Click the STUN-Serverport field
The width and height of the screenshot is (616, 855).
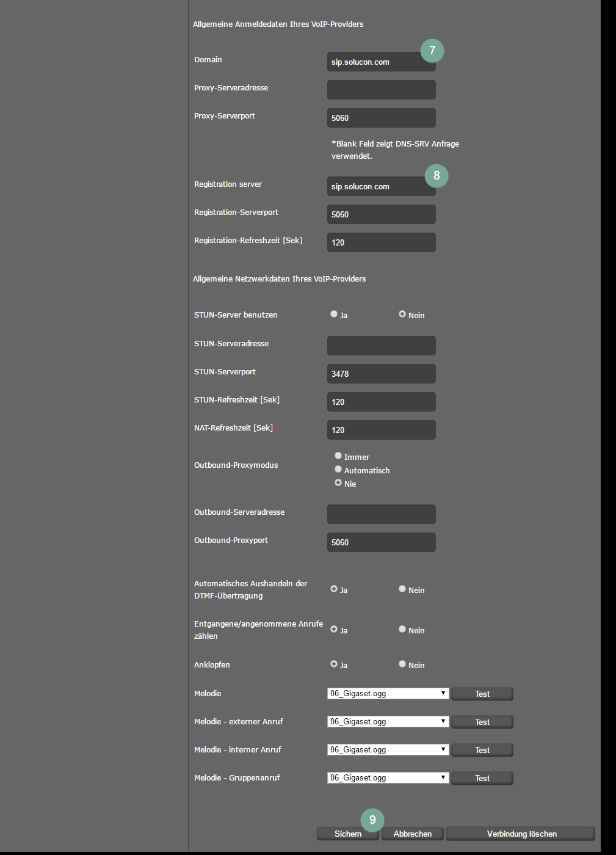pyautogui.click(x=381, y=374)
